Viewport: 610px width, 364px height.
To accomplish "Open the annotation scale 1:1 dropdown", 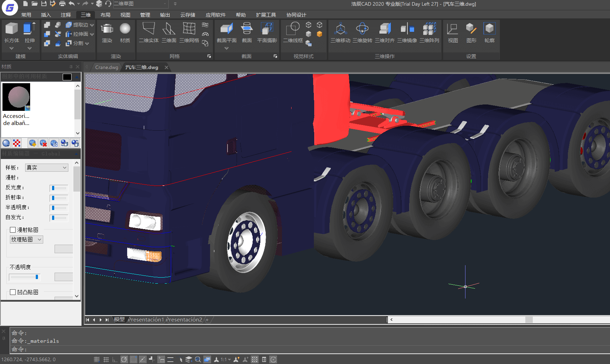I will pyautogui.click(x=226, y=359).
